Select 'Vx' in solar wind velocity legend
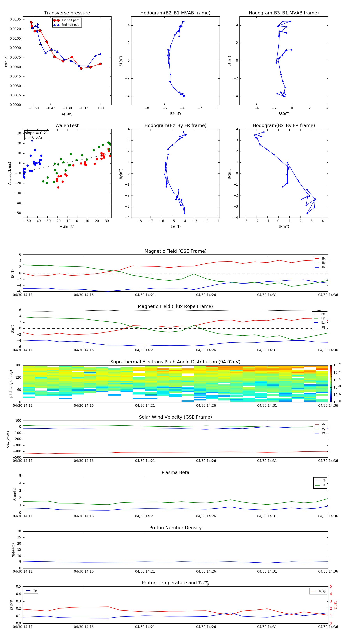 coord(320,424)
